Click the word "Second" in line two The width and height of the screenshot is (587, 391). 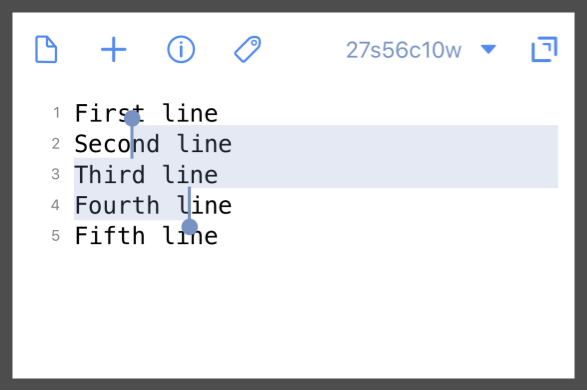coord(117,144)
